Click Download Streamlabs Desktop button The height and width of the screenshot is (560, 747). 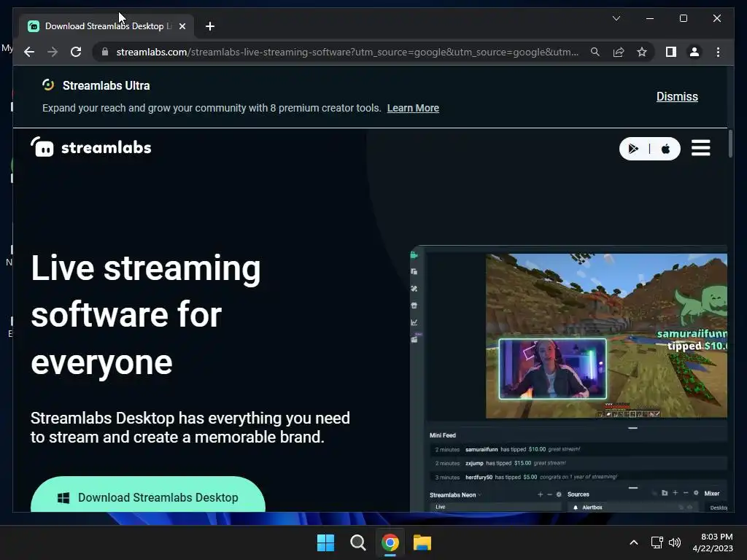point(148,494)
